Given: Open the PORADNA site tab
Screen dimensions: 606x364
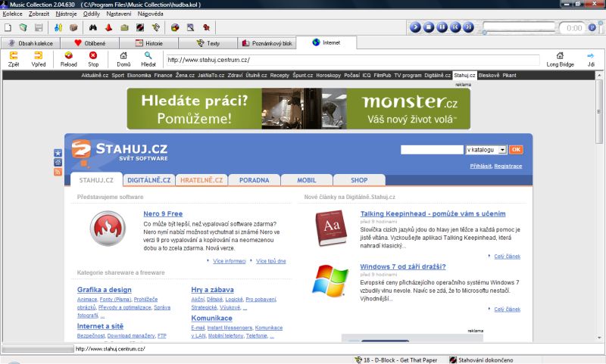Looking at the screenshot, I should (x=254, y=180).
